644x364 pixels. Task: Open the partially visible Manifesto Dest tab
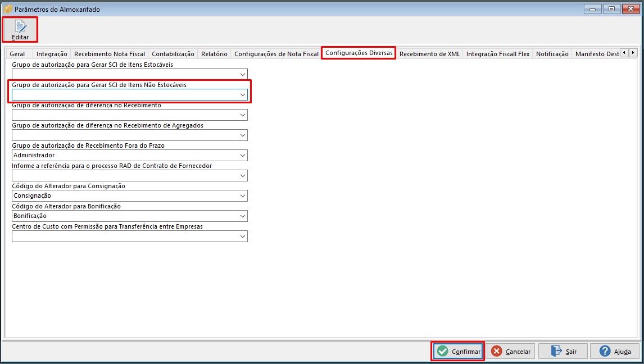click(x=597, y=54)
